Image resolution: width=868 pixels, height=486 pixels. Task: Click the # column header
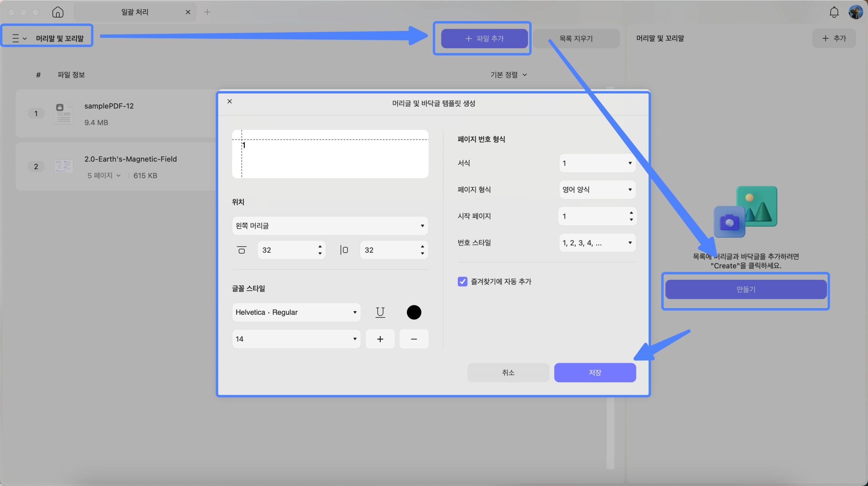tap(38, 75)
